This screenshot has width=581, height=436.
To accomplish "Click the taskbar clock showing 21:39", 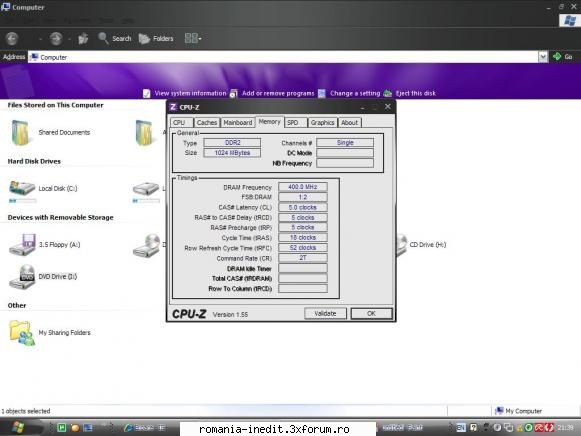I will coord(565,428).
